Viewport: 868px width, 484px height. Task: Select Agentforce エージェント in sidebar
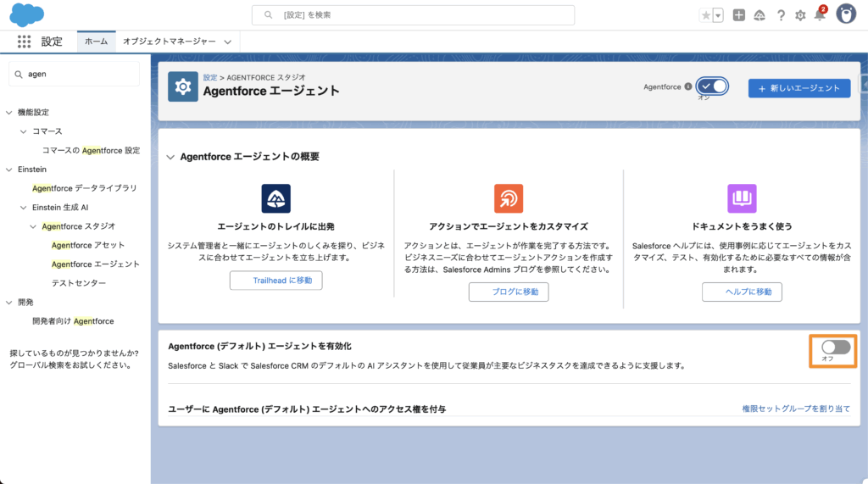(95, 264)
